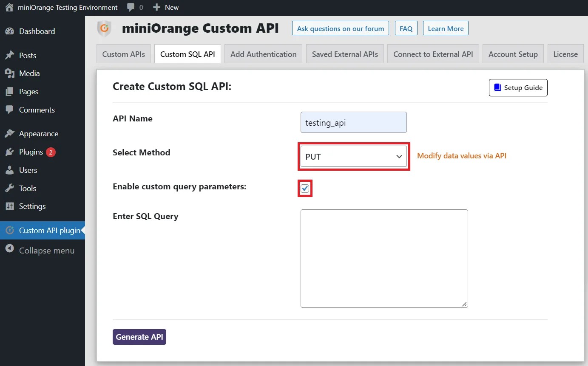Select the Tools wrench icon
This screenshot has height=366, width=588.
(x=10, y=188)
